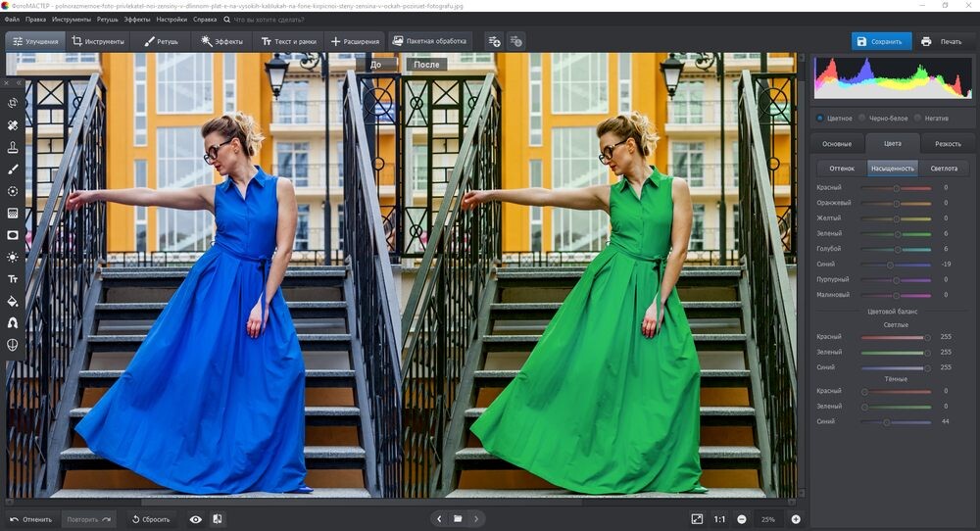
Task: Click the Сохранить button
Action: point(881,41)
